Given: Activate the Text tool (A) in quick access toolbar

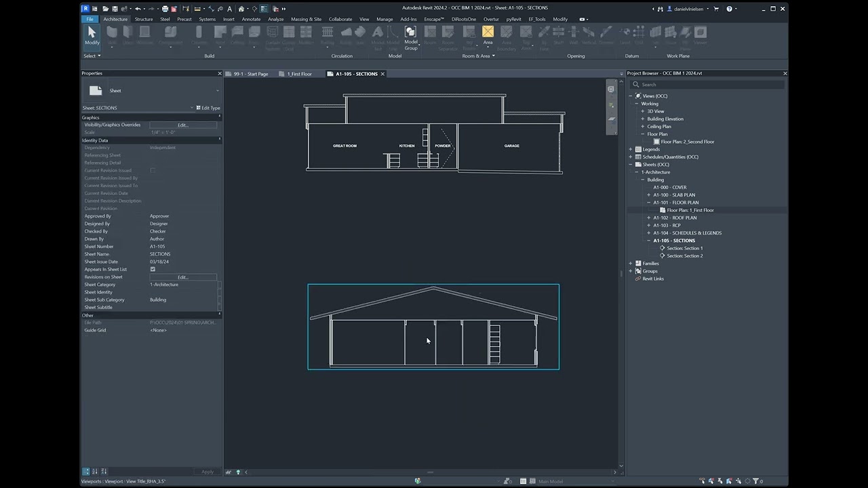Looking at the screenshot, I should pyautogui.click(x=229, y=9).
